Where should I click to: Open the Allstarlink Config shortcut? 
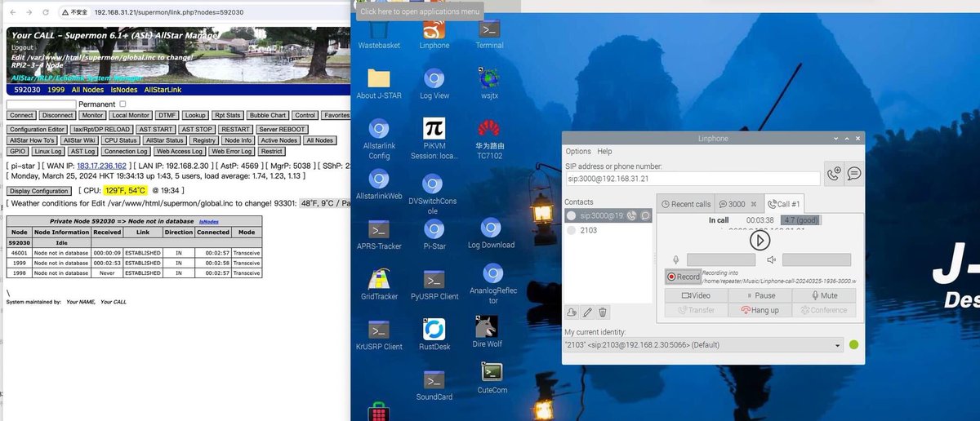[x=379, y=140]
